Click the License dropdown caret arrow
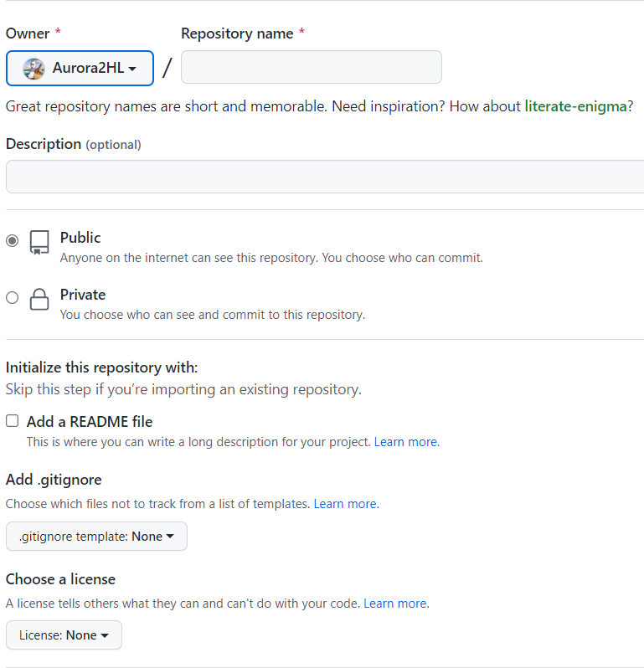The image size is (644, 668). 105,636
